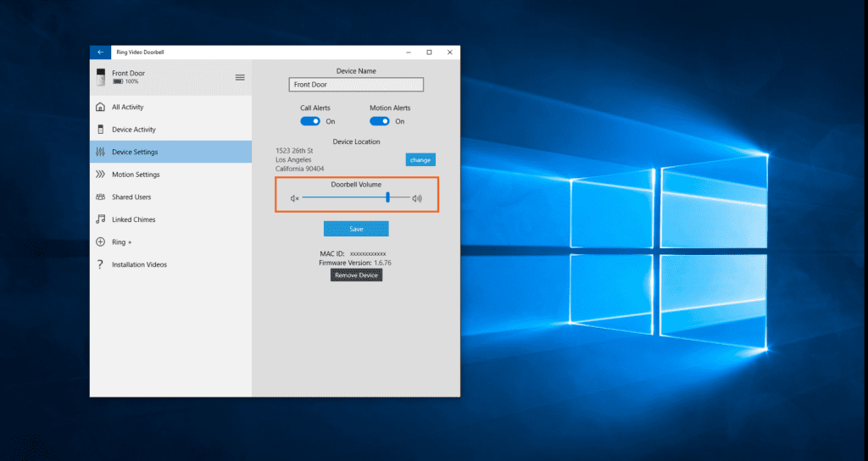Viewport: 868px width, 461px height.
Task: Click the muted speaker icon at slider start
Action: 294,198
